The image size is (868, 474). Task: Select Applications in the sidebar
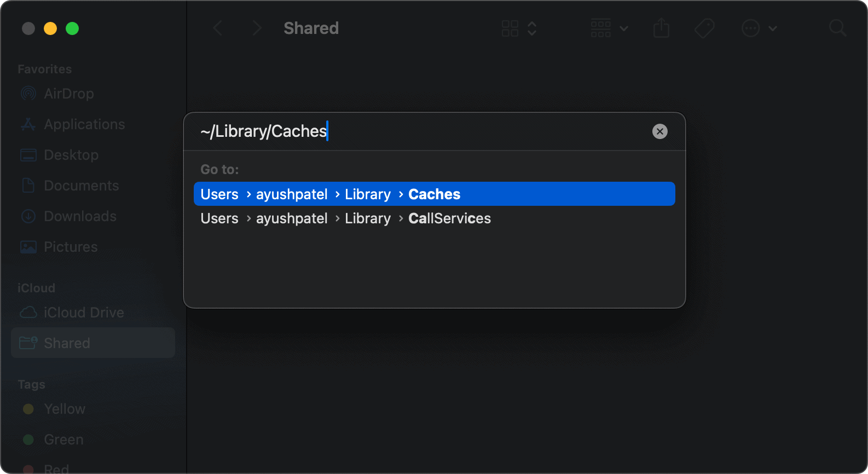[84, 124]
